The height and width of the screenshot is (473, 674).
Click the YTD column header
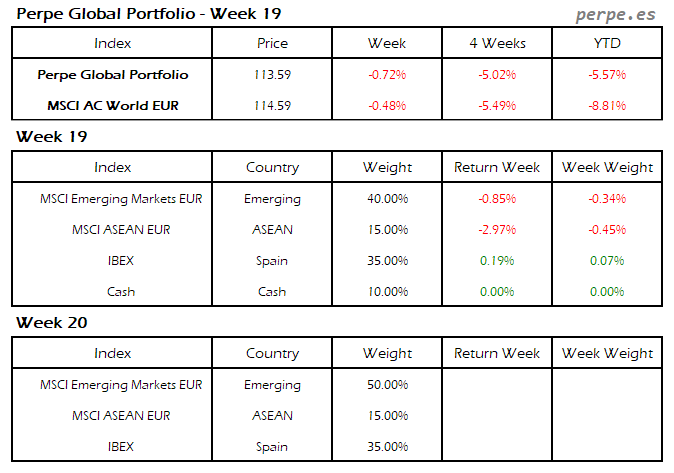(x=608, y=43)
